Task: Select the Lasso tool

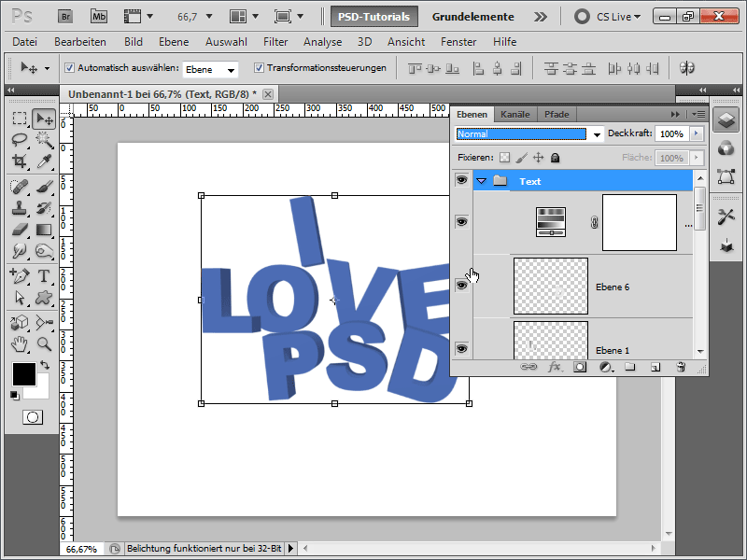Action: point(20,140)
